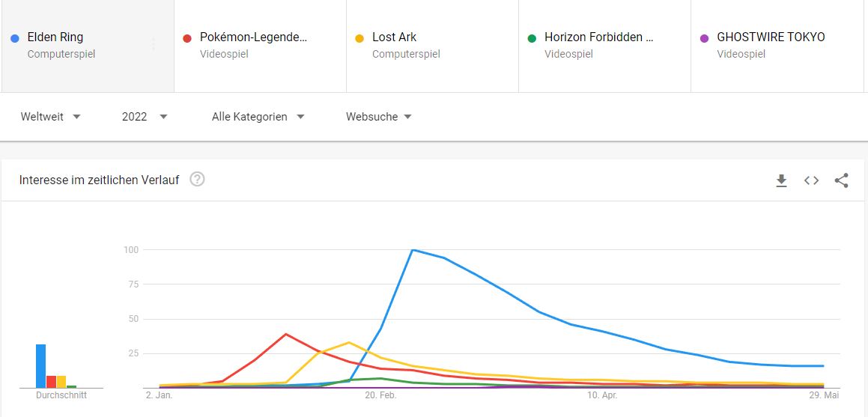Screen dimensions: 868x417
Task: Click Videospiel subtitle under Horizon Forbidden
Action: [x=569, y=54]
